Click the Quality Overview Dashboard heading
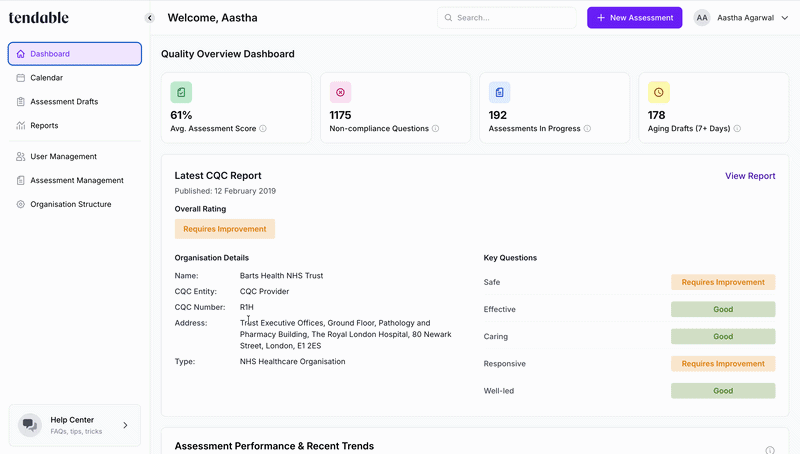This screenshot has height=454, width=800. click(228, 54)
